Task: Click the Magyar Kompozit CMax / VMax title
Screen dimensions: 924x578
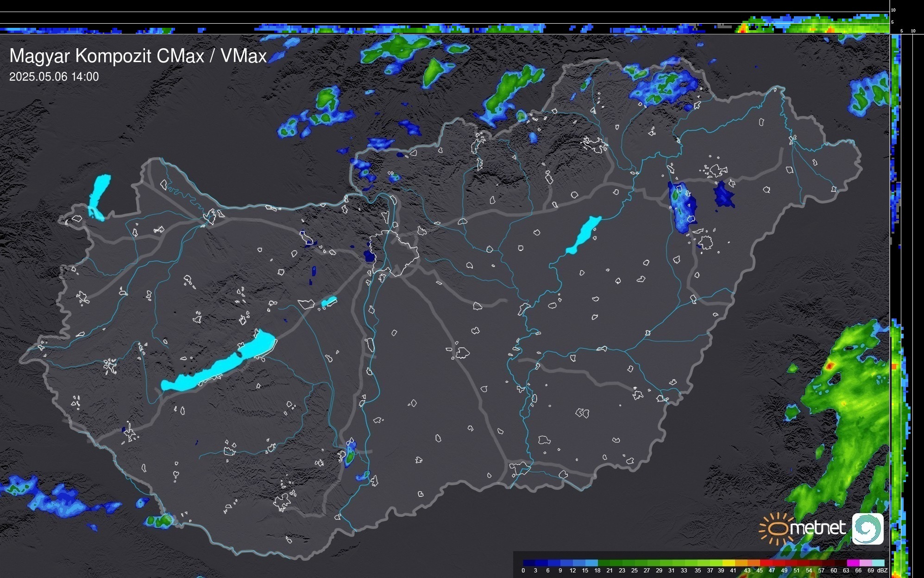Action: [138, 56]
